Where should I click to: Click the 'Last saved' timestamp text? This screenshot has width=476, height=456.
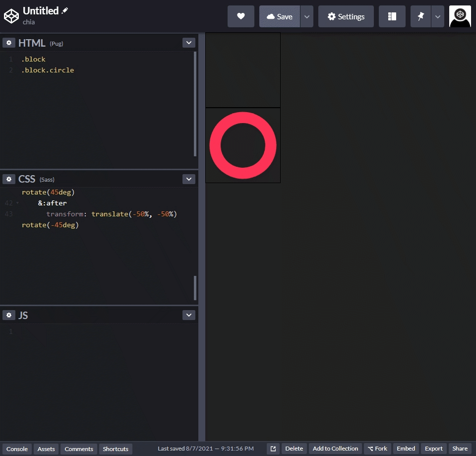205,449
